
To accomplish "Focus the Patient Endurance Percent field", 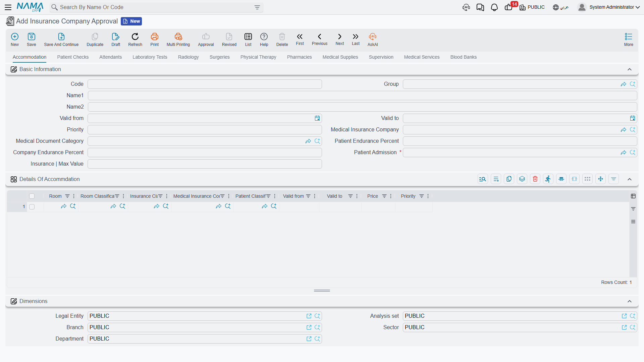I will (520, 141).
